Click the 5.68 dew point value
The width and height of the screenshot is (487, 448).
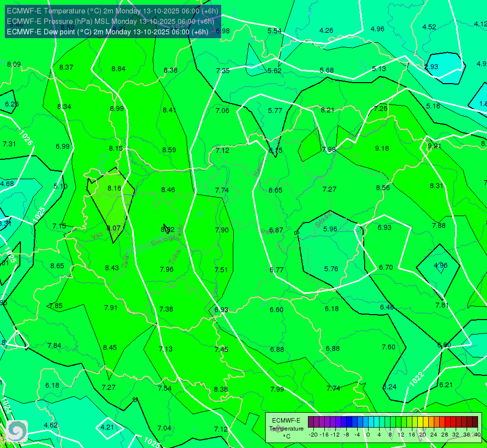(x=326, y=70)
